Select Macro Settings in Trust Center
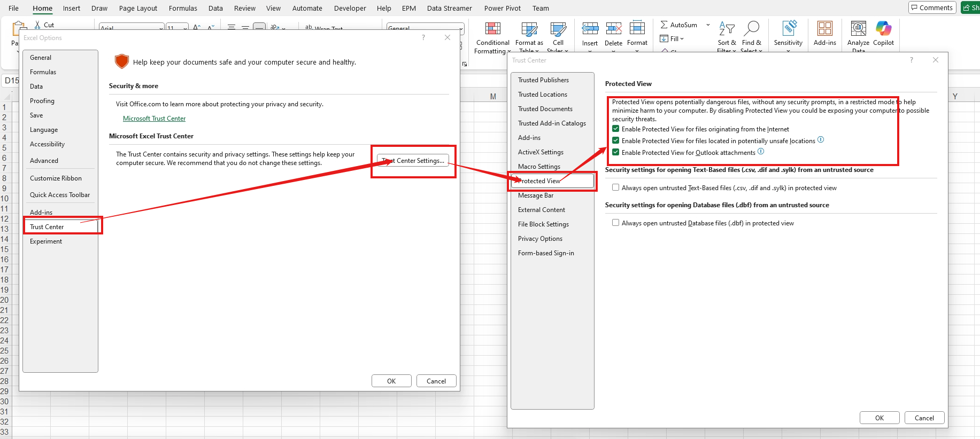Screen dimensions: 980x439 click(x=539, y=167)
